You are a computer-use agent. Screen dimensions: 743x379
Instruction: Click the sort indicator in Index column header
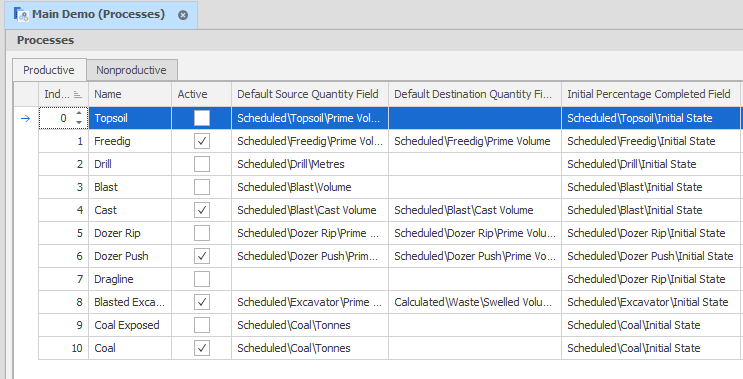click(x=78, y=95)
